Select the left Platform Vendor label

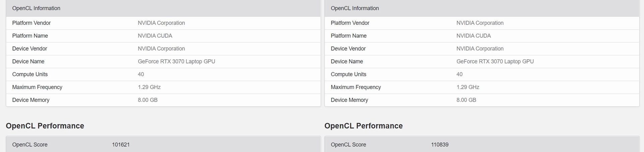click(x=31, y=23)
